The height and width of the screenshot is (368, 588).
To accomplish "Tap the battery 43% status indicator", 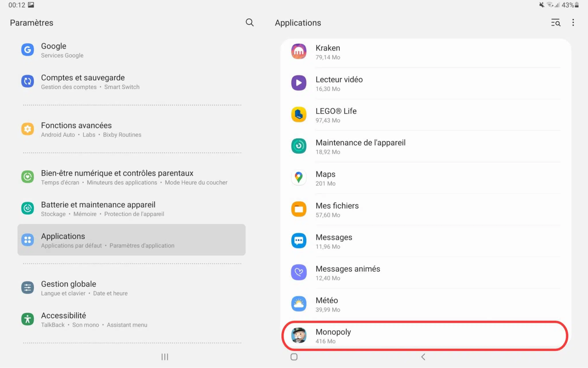I will (x=570, y=5).
